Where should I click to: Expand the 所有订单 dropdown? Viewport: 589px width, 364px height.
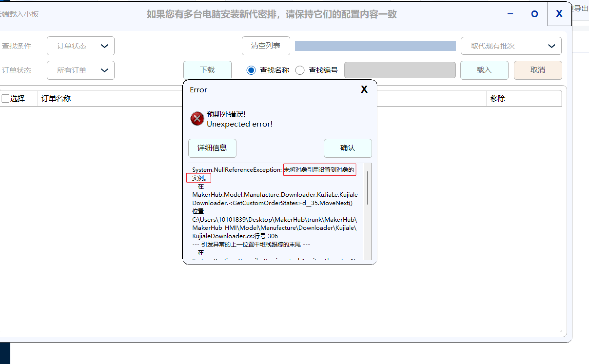click(80, 70)
